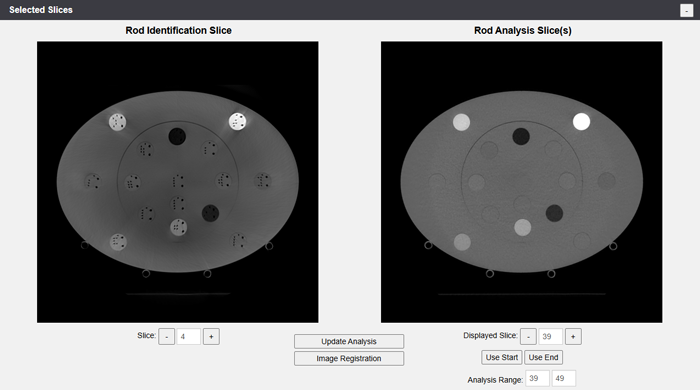Click the Rod Identification Slice heading

179,30
